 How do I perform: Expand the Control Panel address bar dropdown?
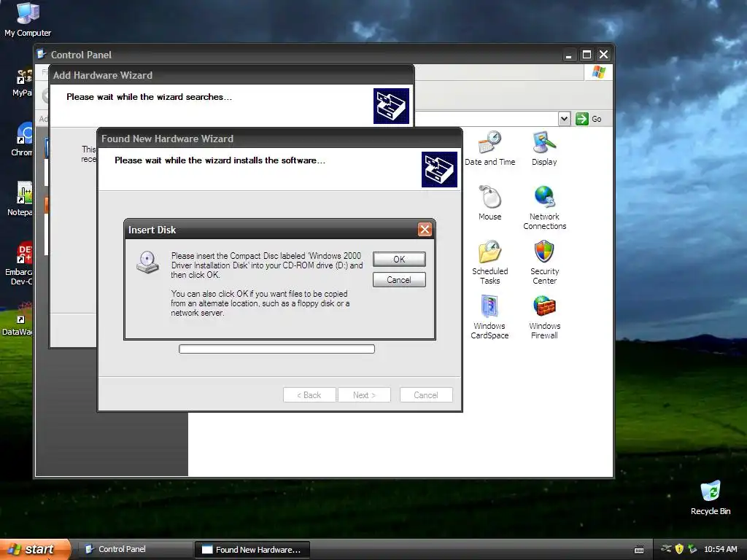click(564, 119)
